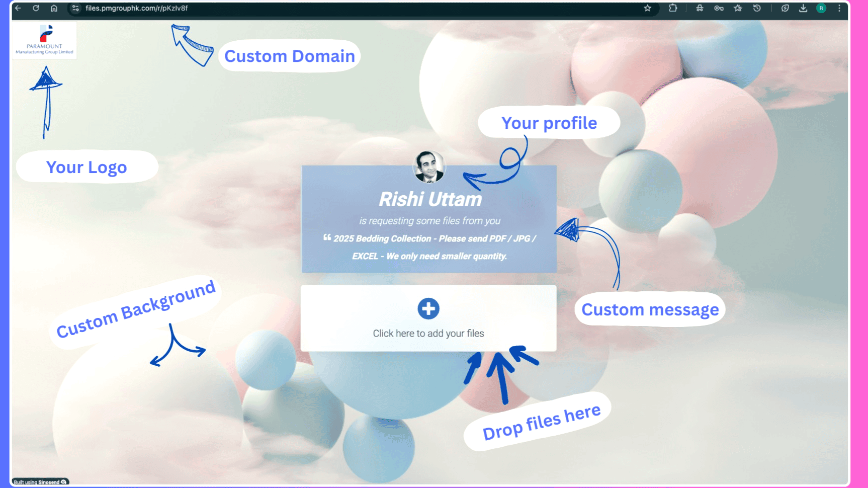Open the browser three-dot menu

click(x=839, y=8)
